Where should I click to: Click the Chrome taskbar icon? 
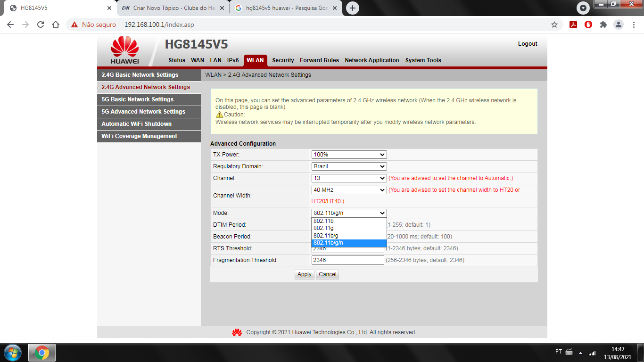coord(42,353)
